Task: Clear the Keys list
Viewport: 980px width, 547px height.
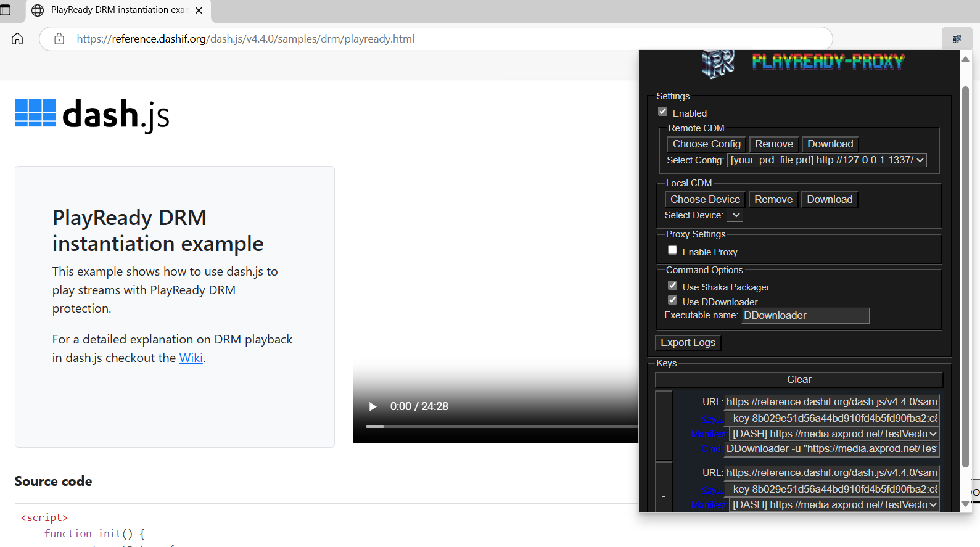Action: pyautogui.click(x=799, y=380)
